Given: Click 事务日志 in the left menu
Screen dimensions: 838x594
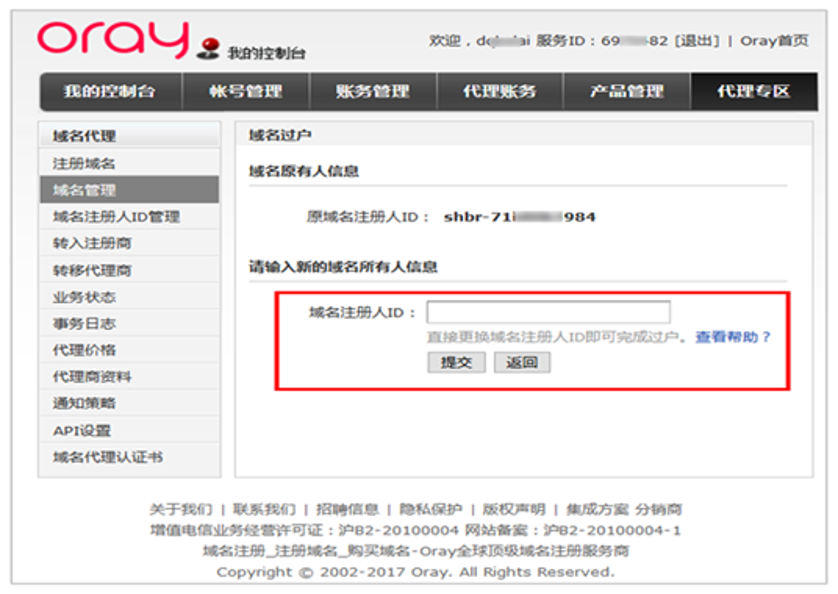Looking at the screenshot, I should (x=85, y=324).
